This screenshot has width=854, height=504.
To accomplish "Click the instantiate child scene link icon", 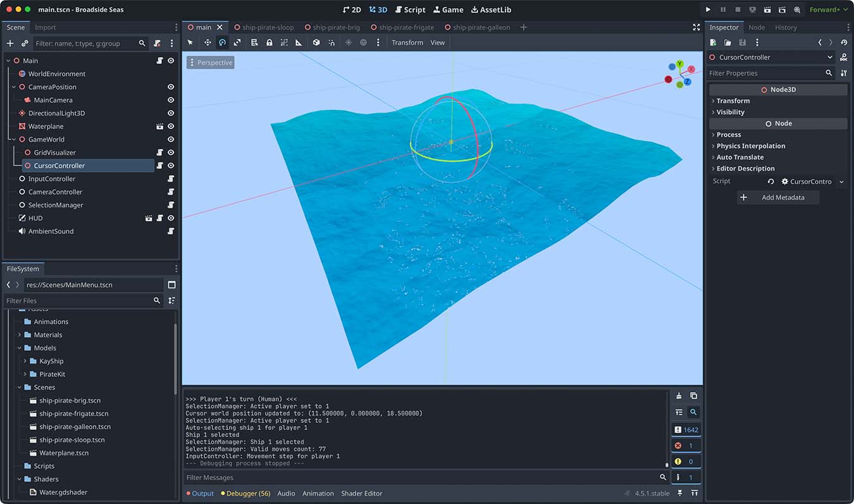I will pyautogui.click(x=25, y=44).
